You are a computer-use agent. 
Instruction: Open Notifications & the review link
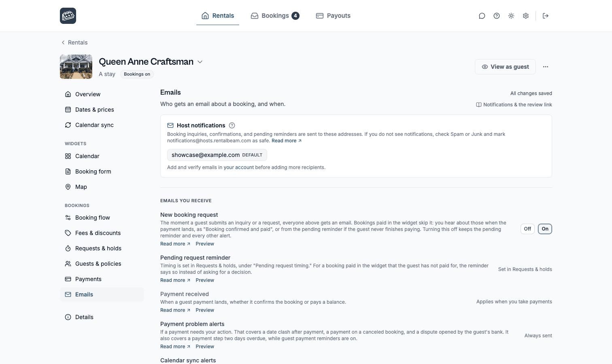[x=514, y=105]
